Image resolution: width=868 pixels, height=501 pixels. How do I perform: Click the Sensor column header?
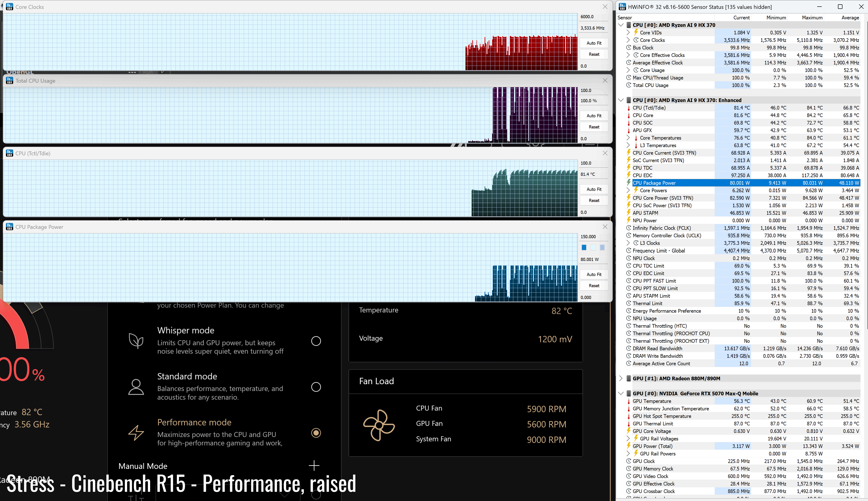[x=666, y=18]
